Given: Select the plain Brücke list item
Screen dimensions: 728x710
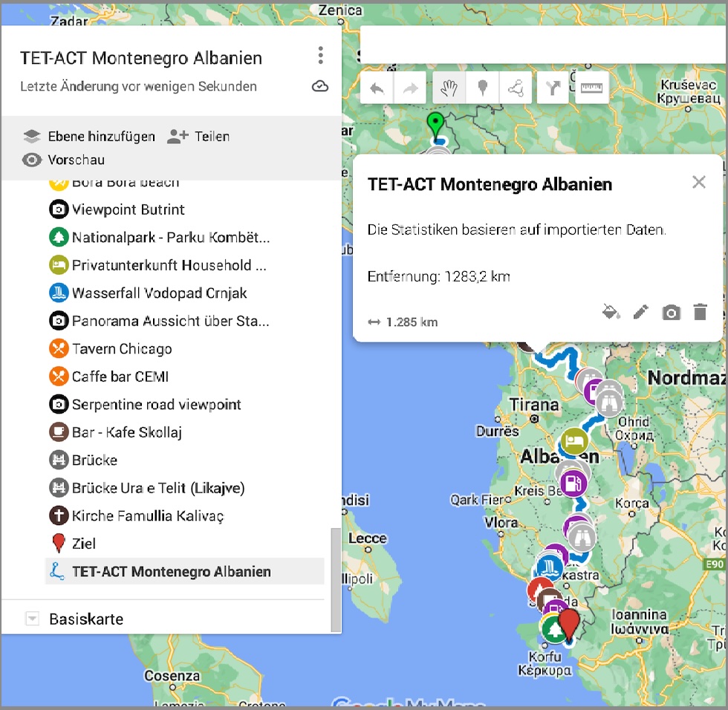Looking at the screenshot, I should [186, 460].
